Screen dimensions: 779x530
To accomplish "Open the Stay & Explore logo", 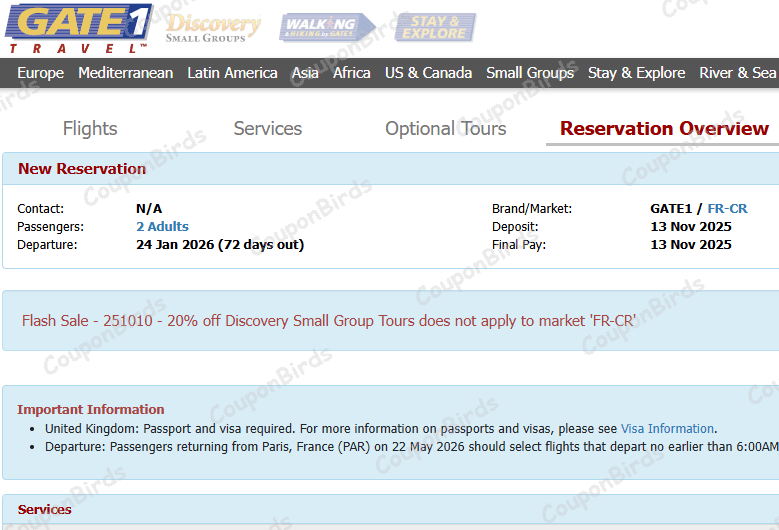I will [x=435, y=28].
